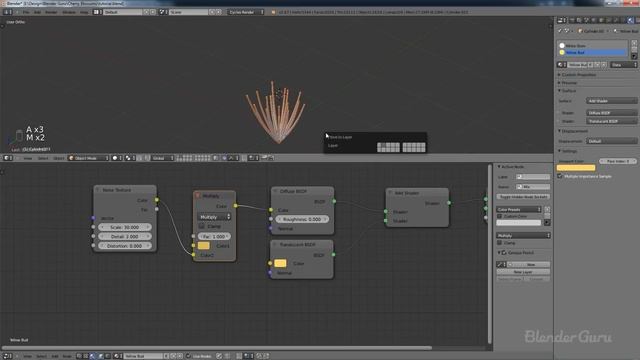Toggle Clamp checkbox in properties sidebar
The image size is (640, 360).
click(x=499, y=243)
